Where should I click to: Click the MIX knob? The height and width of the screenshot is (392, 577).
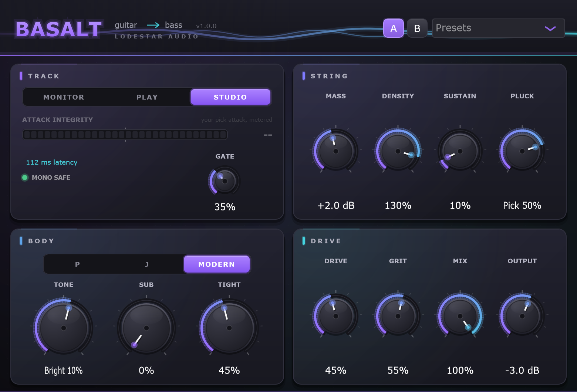(460, 316)
